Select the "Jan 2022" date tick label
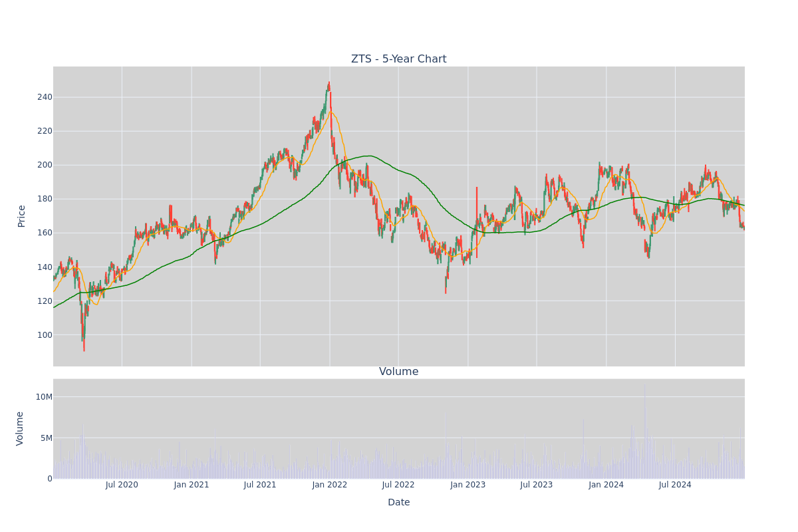 tap(330, 485)
